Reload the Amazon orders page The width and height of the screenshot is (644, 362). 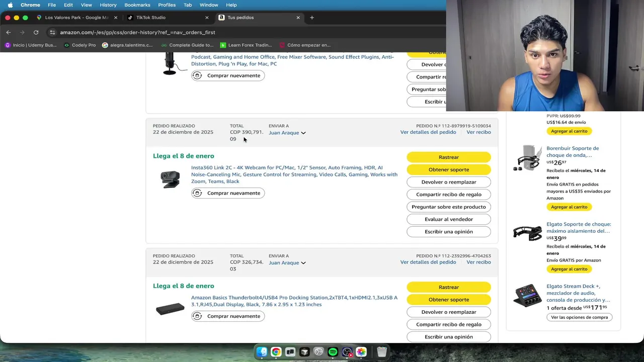[x=36, y=32]
